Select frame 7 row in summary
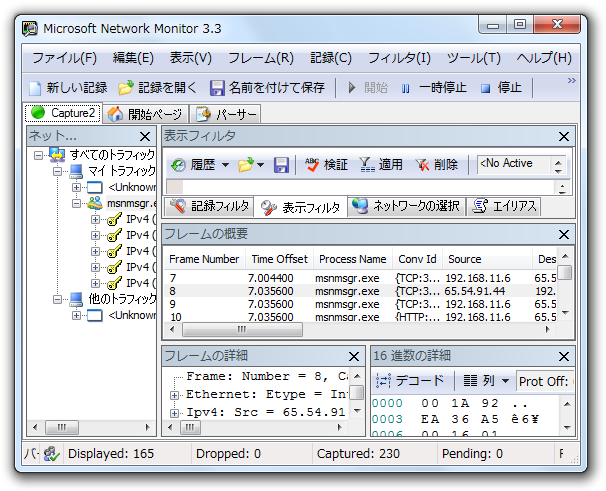The width and height of the screenshot is (606, 491). [x=360, y=278]
